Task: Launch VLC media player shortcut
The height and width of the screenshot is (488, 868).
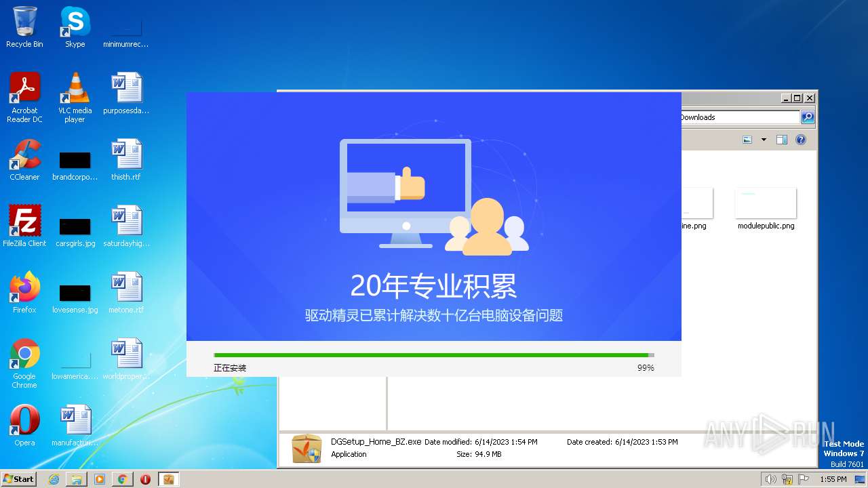Action: point(75,98)
